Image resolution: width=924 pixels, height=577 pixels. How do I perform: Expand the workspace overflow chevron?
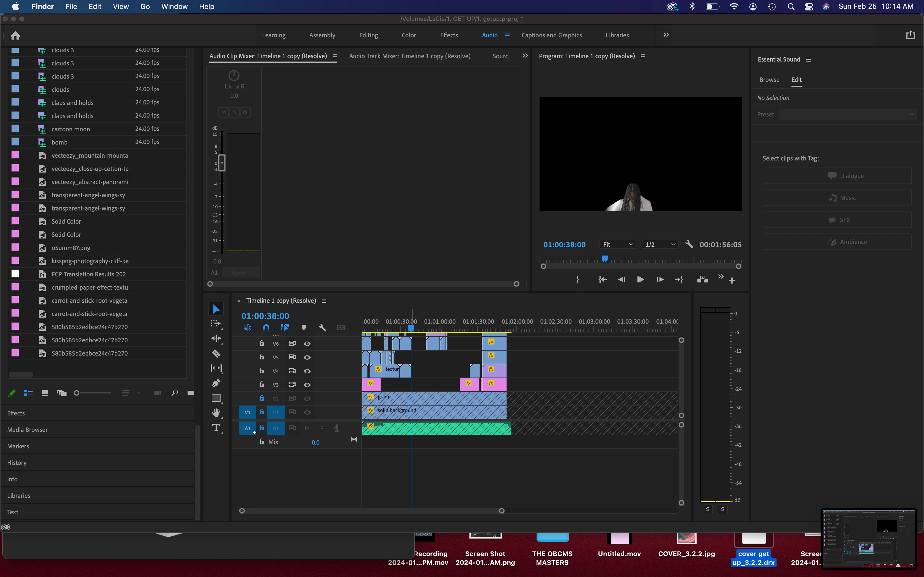click(x=666, y=35)
